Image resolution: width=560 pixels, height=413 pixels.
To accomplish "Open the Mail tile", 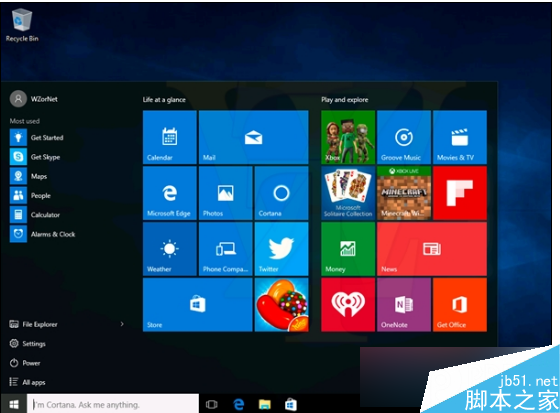I will (254, 137).
